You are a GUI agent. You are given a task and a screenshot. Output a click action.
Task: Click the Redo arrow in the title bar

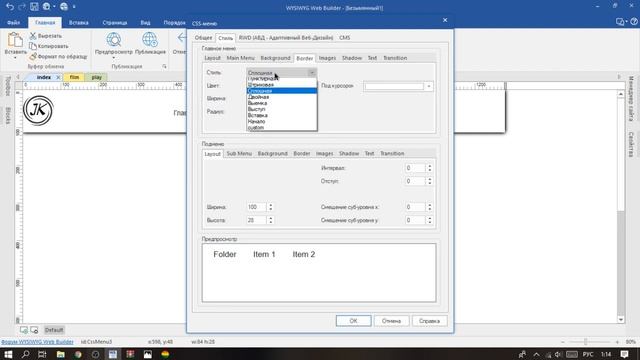[x=22, y=7]
